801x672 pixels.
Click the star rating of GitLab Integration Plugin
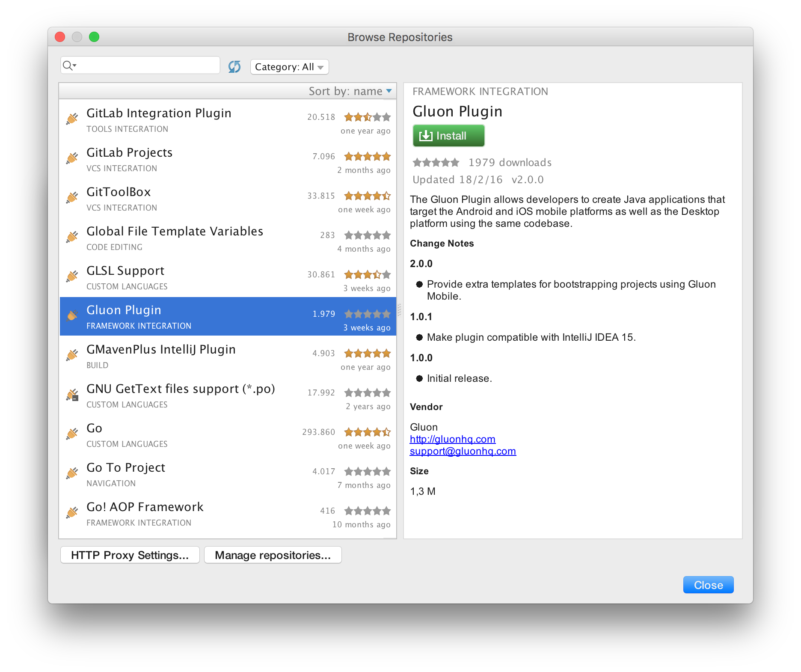(368, 117)
